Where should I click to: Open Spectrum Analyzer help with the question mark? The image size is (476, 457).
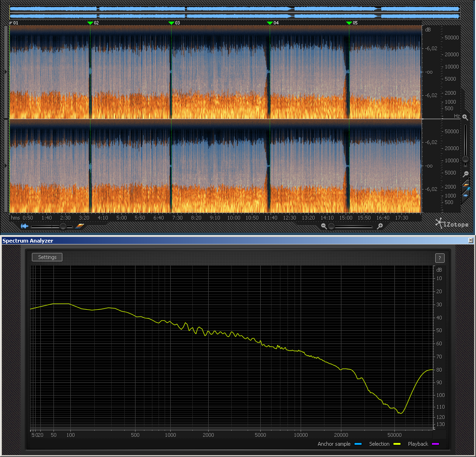(x=439, y=258)
